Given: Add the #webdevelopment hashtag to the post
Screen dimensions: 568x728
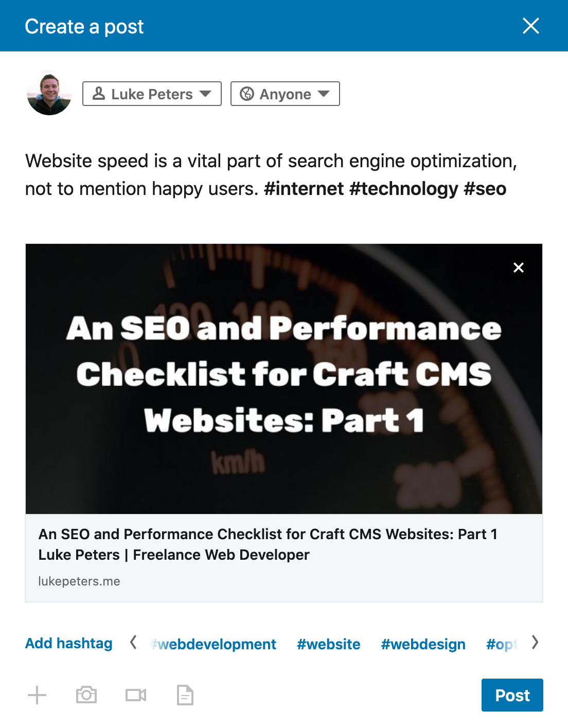Looking at the screenshot, I should tap(214, 644).
